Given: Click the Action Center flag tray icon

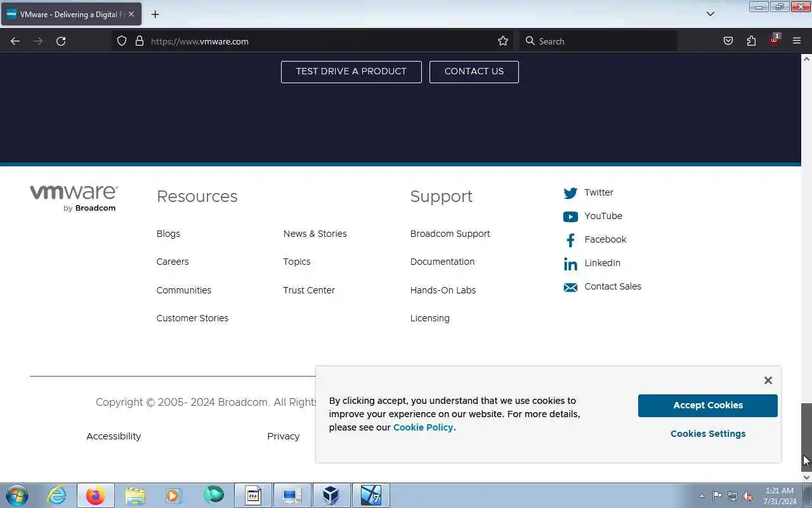Looking at the screenshot, I should point(717,496).
